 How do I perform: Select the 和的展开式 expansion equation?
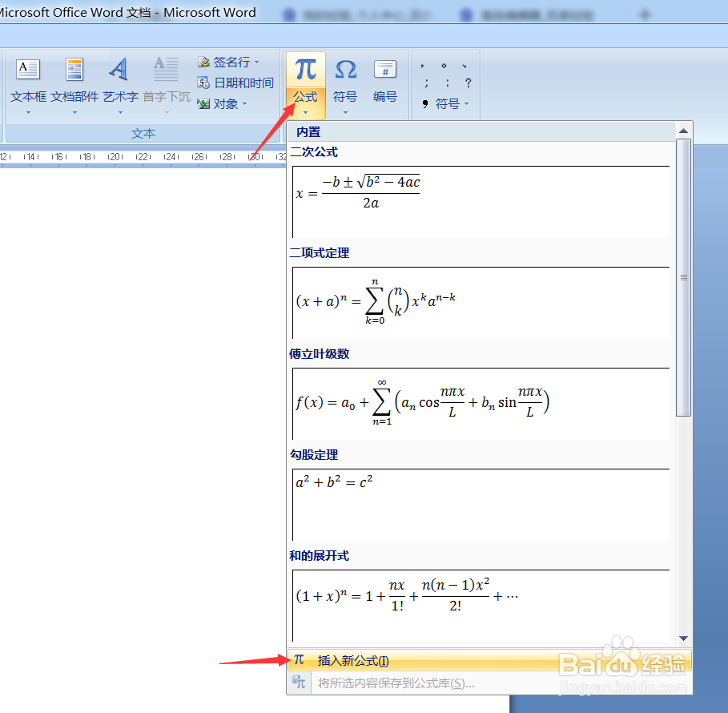pos(481,605)
